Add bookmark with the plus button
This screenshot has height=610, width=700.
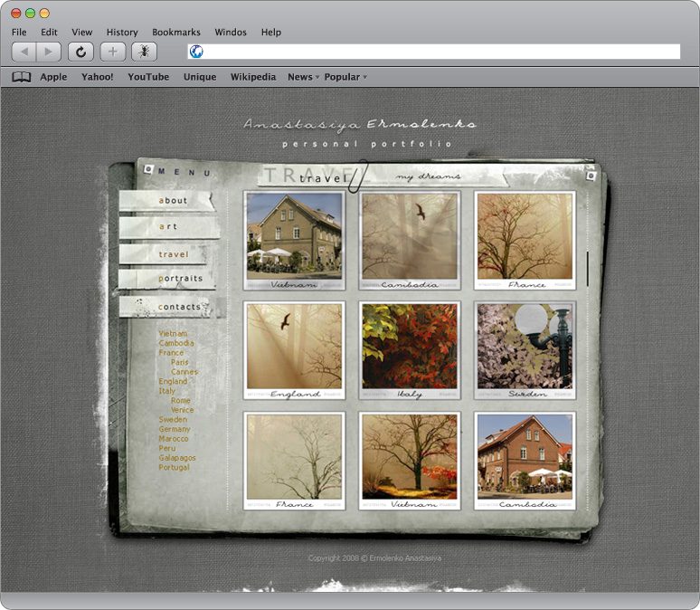112,52
